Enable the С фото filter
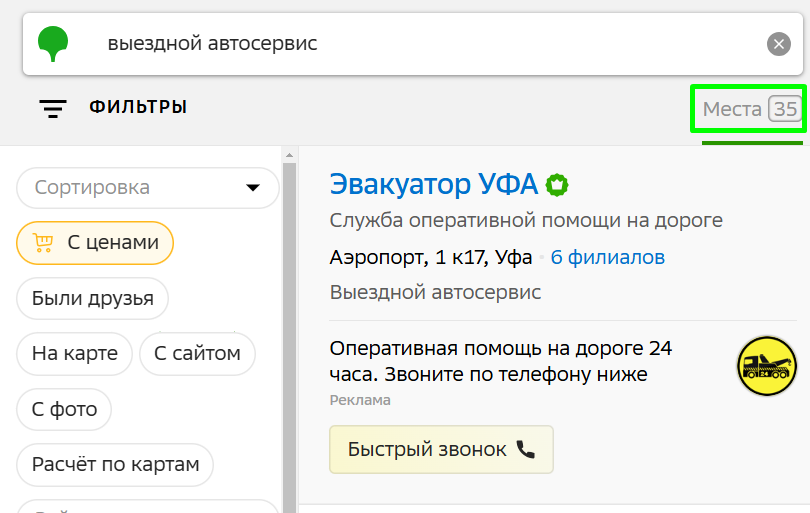This screenshot has width=810, height=513. coord(64,409)
